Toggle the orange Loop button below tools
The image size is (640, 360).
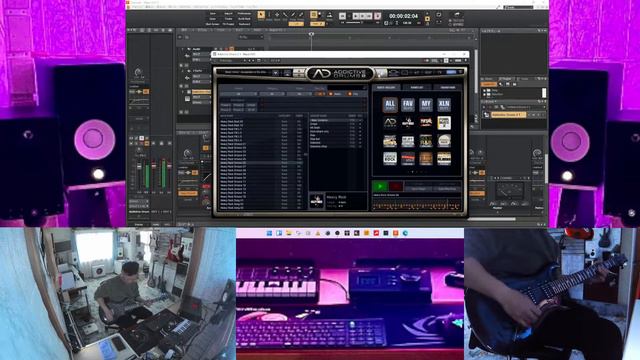296,24
